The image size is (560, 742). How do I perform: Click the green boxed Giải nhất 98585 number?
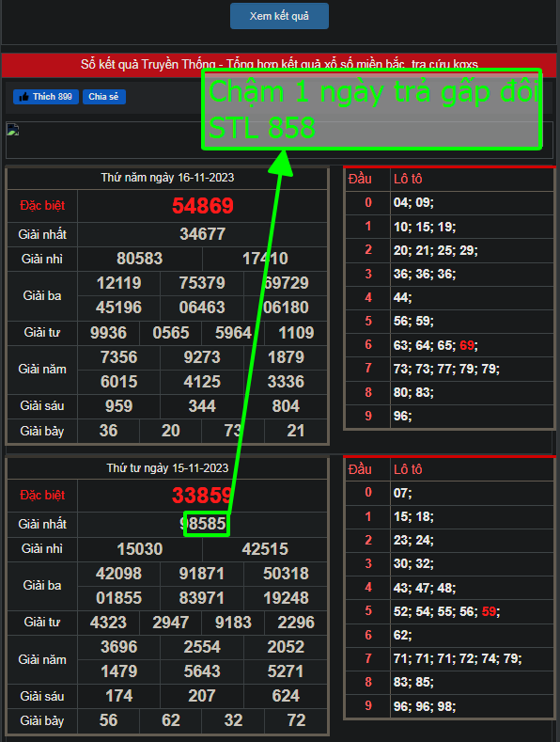click(207, 524)
